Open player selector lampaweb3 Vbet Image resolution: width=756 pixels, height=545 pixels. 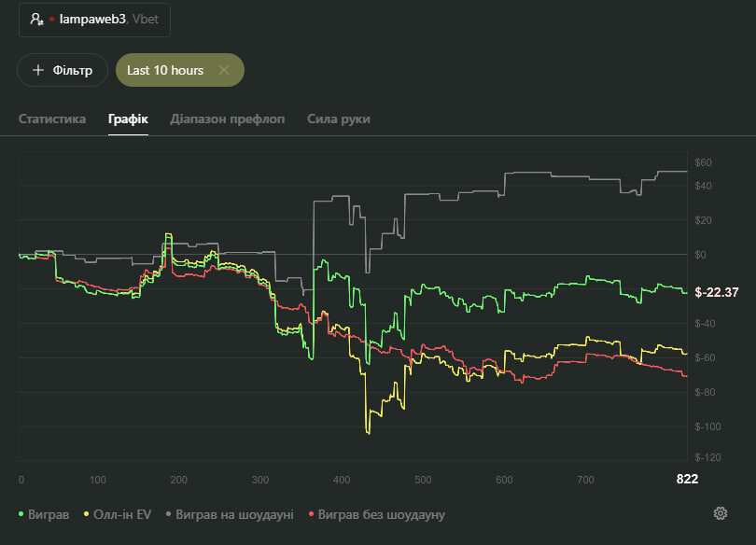tap(94, 19)
